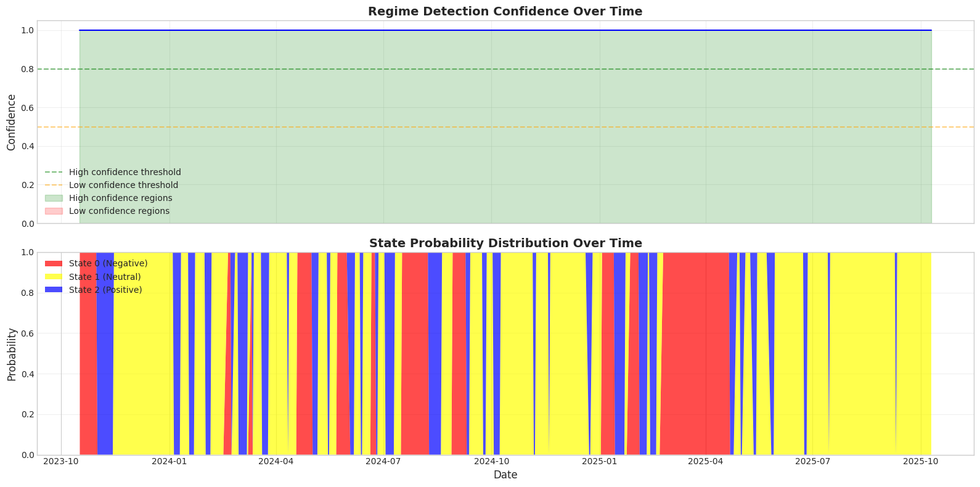980x487 pixels.
Task: Click the blue State 2 (Positive) legend swatch
Action: (54, 290)
